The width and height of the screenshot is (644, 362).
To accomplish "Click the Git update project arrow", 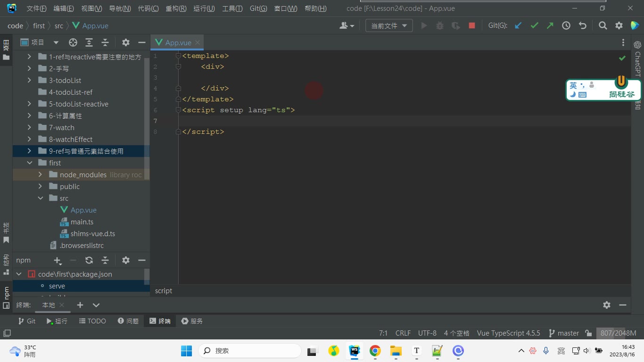I will (518, 26).
